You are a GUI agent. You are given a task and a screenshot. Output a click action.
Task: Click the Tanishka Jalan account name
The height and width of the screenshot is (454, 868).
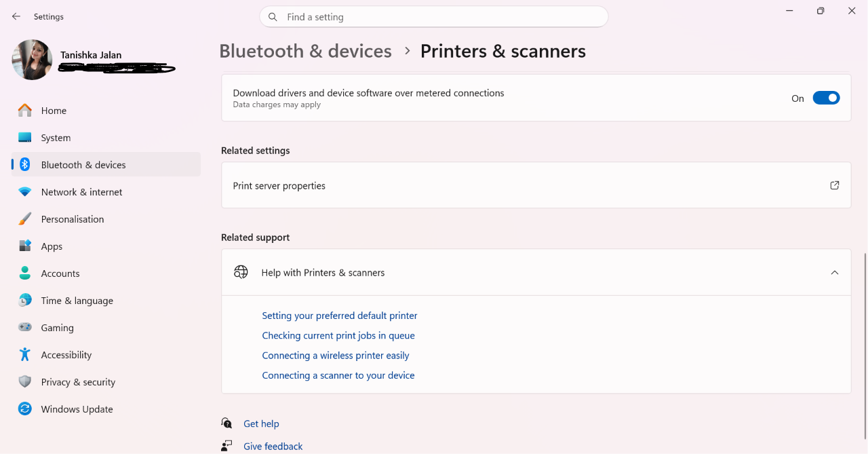tap(91, 55)
